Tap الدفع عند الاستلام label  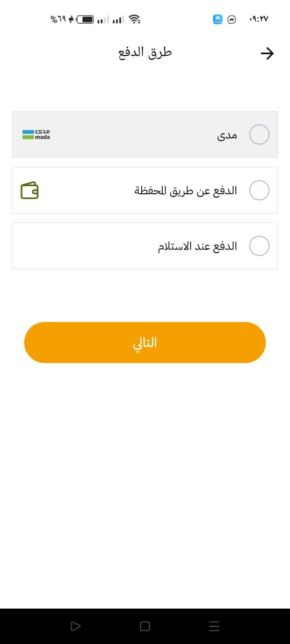pos(198,246)
